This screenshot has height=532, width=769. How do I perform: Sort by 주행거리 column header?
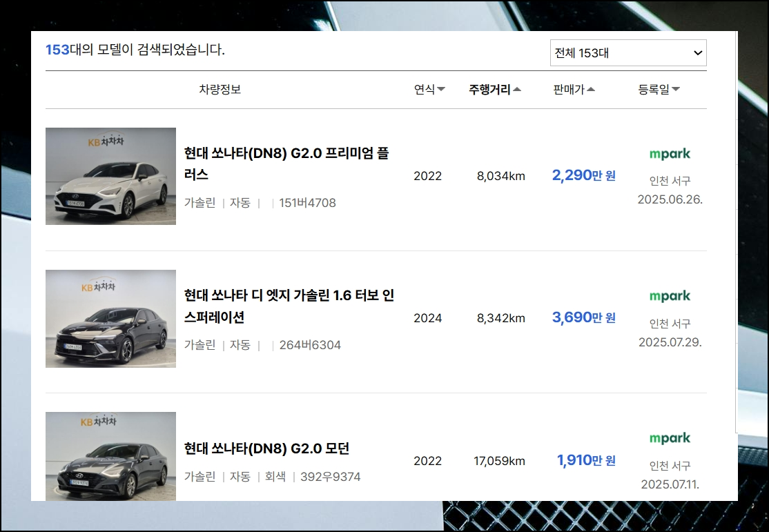(x=495, y=89)
